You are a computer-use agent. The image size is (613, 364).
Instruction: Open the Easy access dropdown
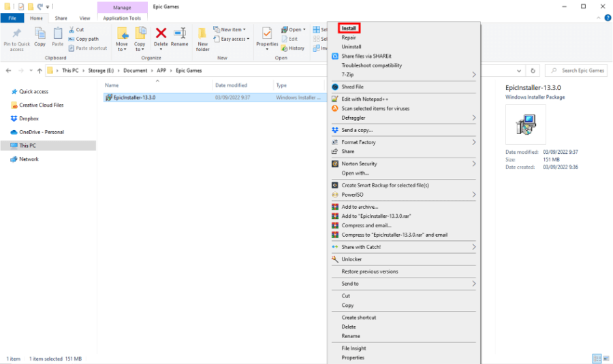[231, 39]
